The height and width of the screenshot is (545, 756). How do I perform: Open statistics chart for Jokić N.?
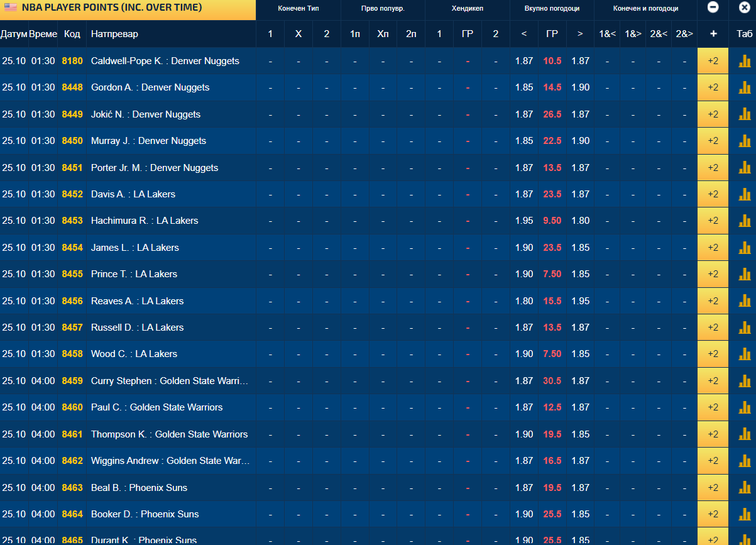pyautogui.click(x=744, y=114)
